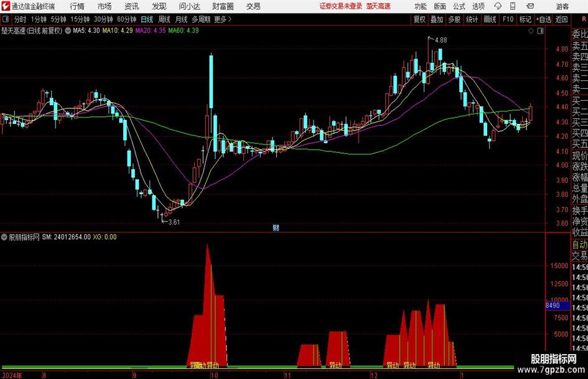Select the 月线 monthly period tab
Image resolution: width=588 pixels, height=379 pixels.
[181, 19]
